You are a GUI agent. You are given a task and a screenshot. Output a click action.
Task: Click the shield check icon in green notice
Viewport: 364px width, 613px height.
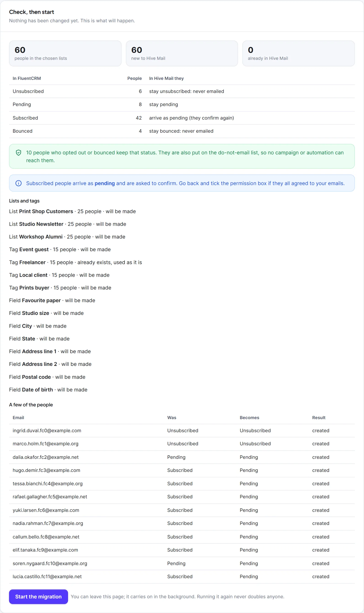coord(18,153)
